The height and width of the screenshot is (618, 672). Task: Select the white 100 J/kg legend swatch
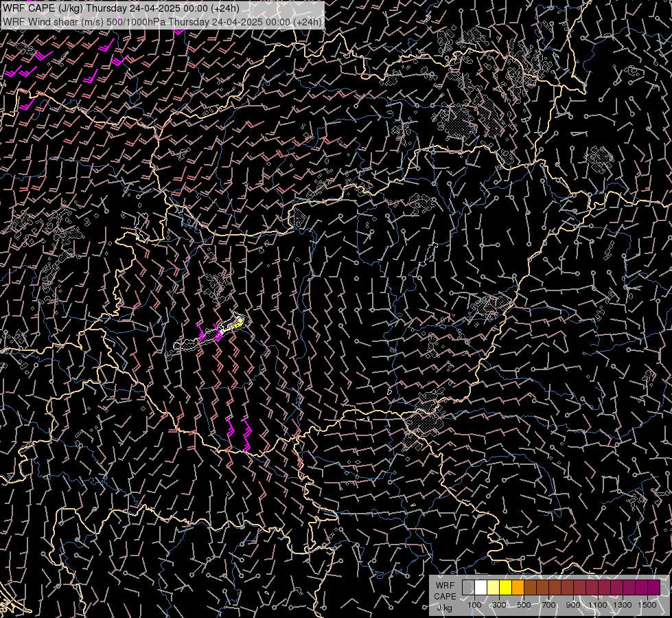tap(481, 587)
